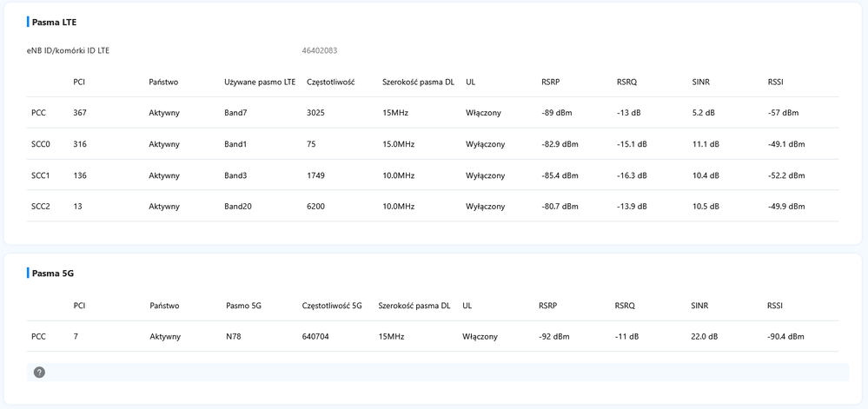Click the 5G RSSI value -90.4 dBm
868x409 pixels.
[x=785, y=337]
